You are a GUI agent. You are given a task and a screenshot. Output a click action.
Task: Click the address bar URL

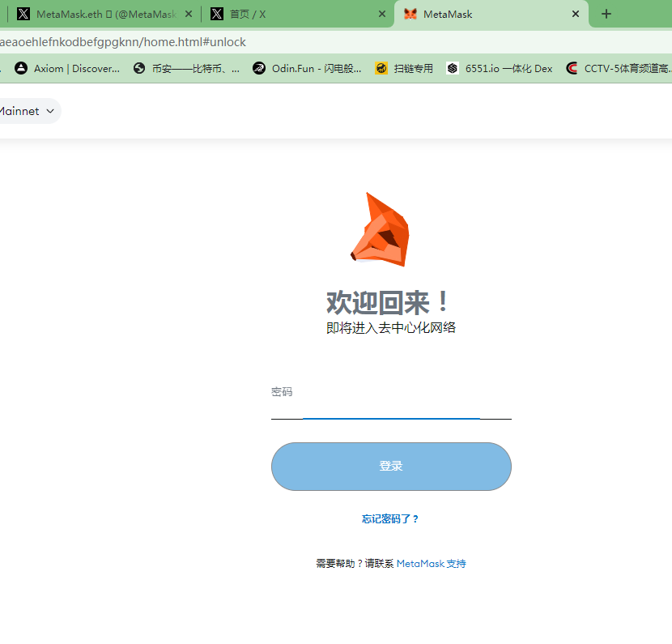click(x=122, y=42)
